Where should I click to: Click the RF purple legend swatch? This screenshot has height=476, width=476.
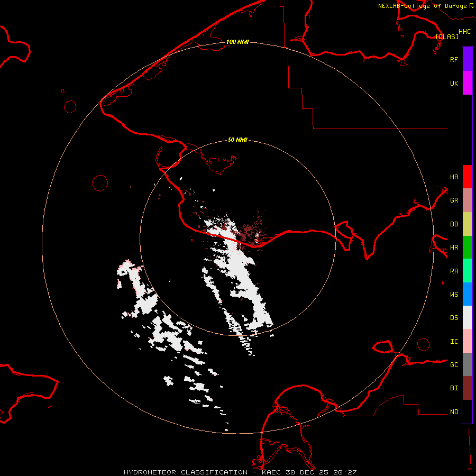[x=467, y=59]
